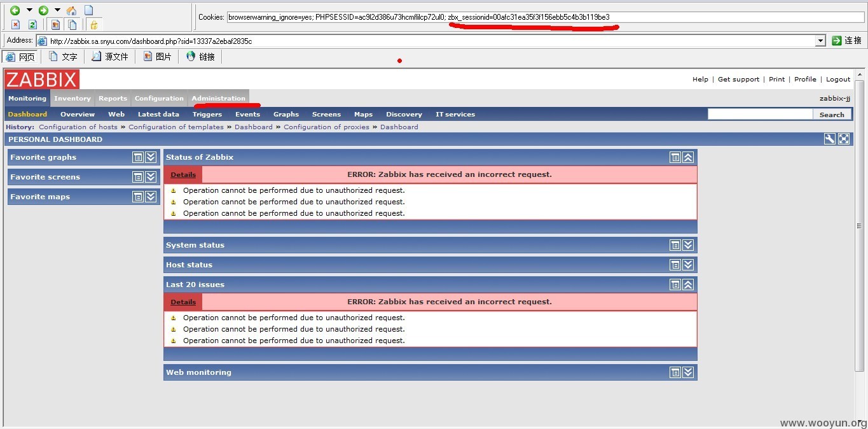The width and height of the screenshot is (868, 429).
Task: Open the Configuration main menu tab
Action: (x=159, y=98)
